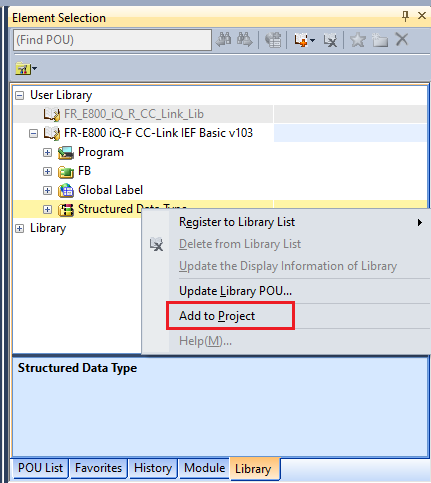
Task: Open the display target dropdown icon
Action: pyautogui.click(x=26, y=69)
